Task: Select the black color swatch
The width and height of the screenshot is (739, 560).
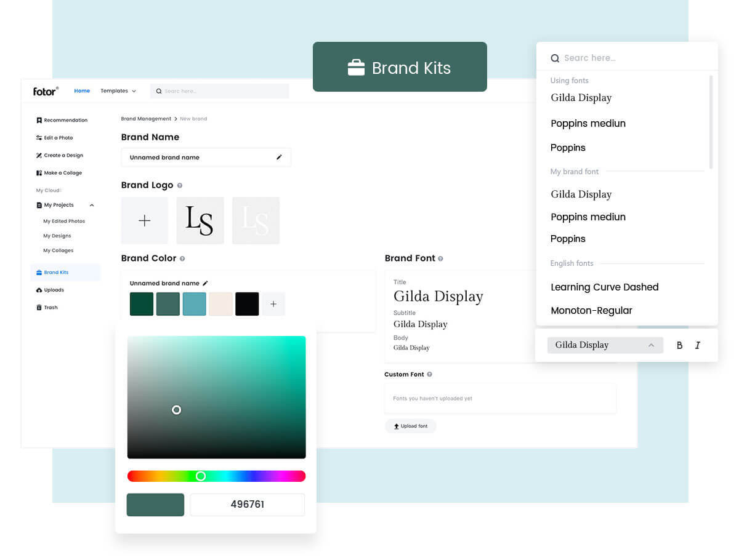Action: click(247, 304)
